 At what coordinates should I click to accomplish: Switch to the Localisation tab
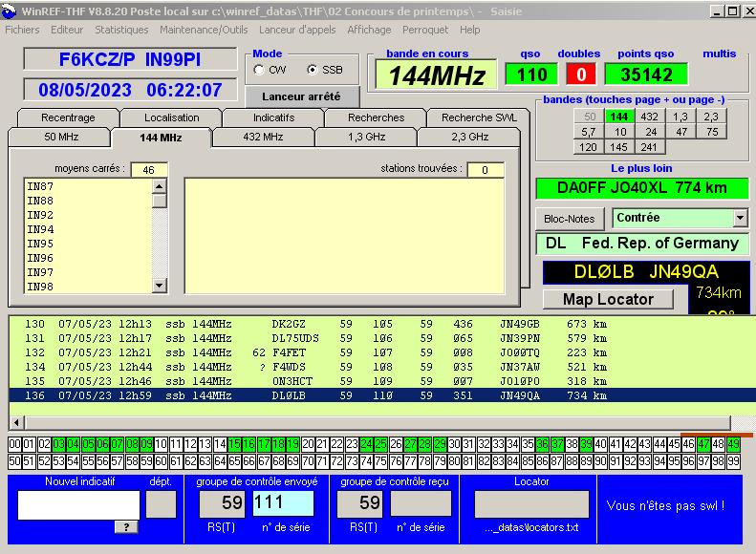click(x=172, y=117)
